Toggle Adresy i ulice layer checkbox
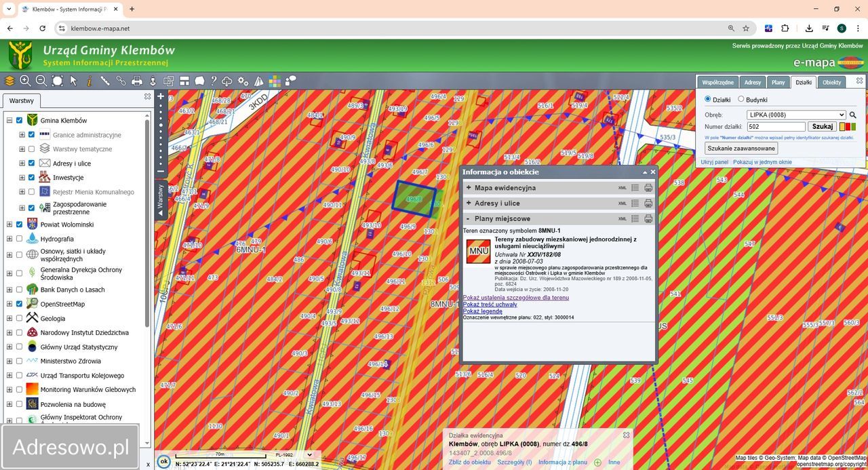This screenshot has height=470, width=868. [31, 163]
